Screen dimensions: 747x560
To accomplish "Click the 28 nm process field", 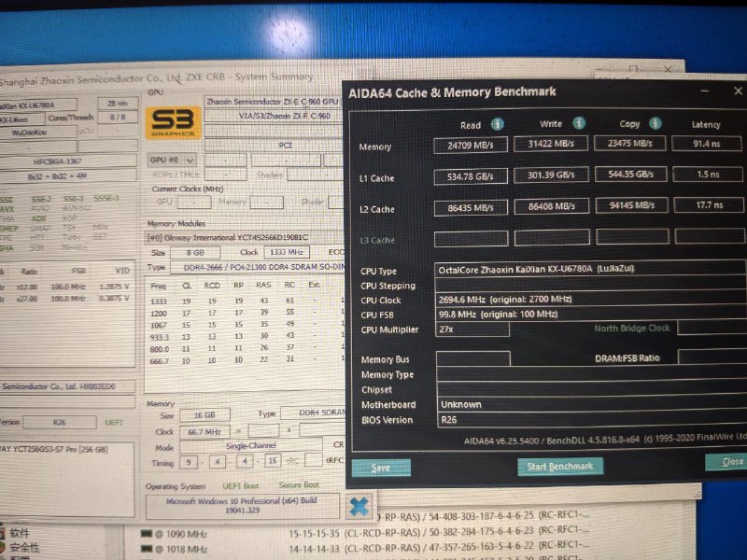I will pyautogui.click(x=118, y=103).
